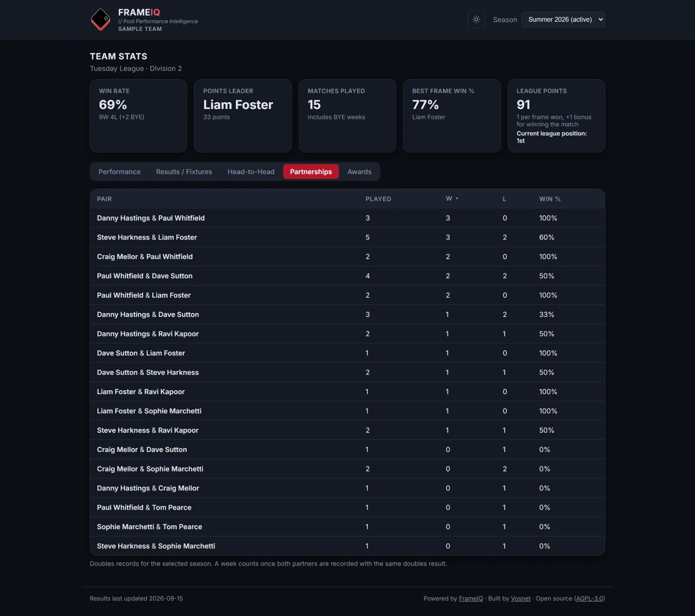The height and width of the screenshot is (616, 695).
Task: Click the Best Frame Win % card
Action: (452, 115)
